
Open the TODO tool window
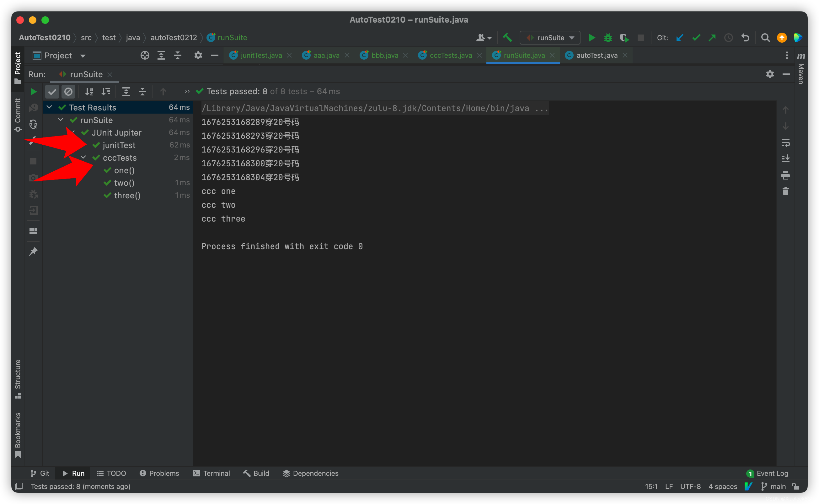click(x=111, y=473)
